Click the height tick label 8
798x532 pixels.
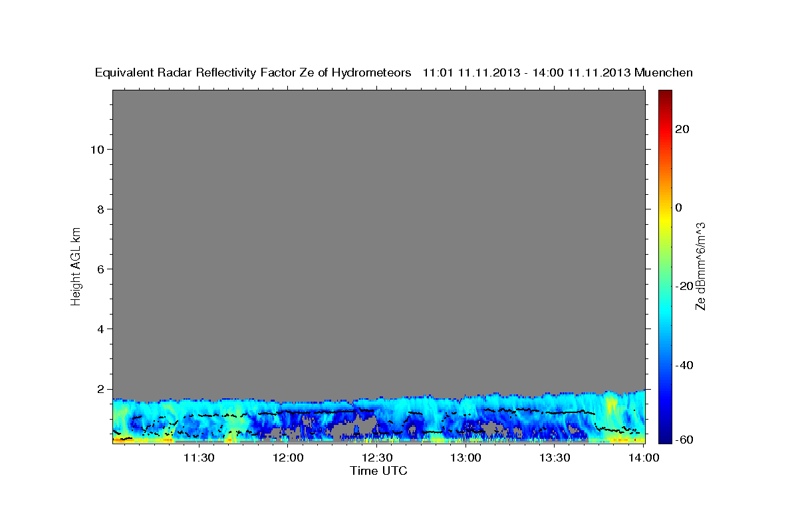pos(100,209)
